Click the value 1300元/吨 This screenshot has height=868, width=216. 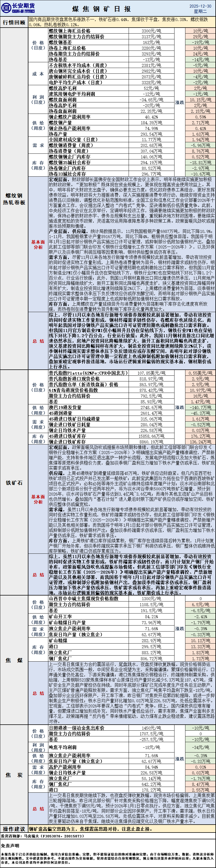(151, 599)
